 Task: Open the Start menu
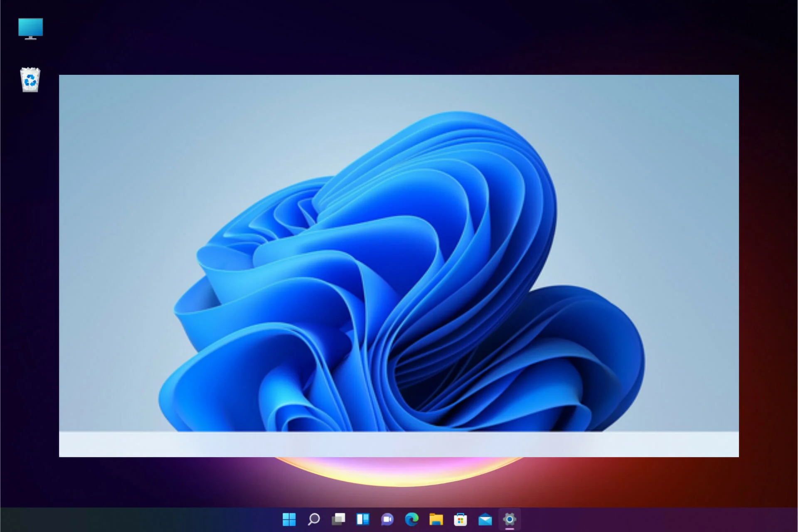pos(289,520)
